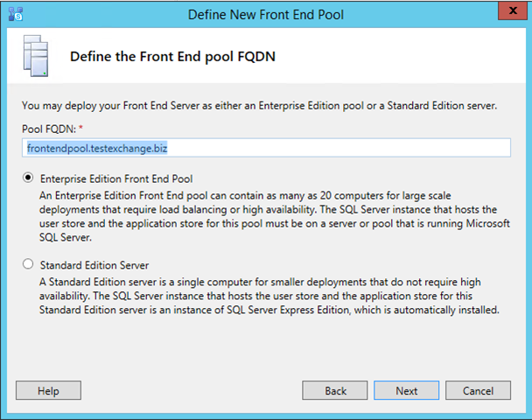Click the 'Pool FQDN:' field label
This screenshot has width=532, height=420.
[x=49, y=129]
